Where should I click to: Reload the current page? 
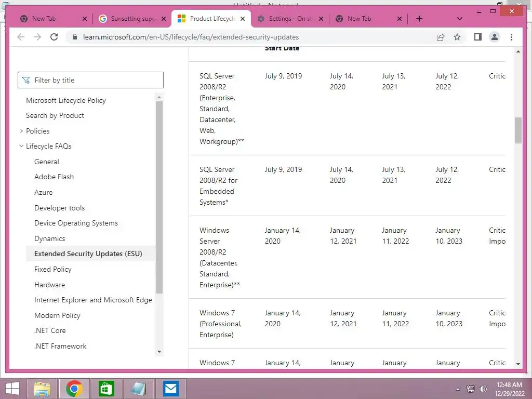click(x=54, y=37)
